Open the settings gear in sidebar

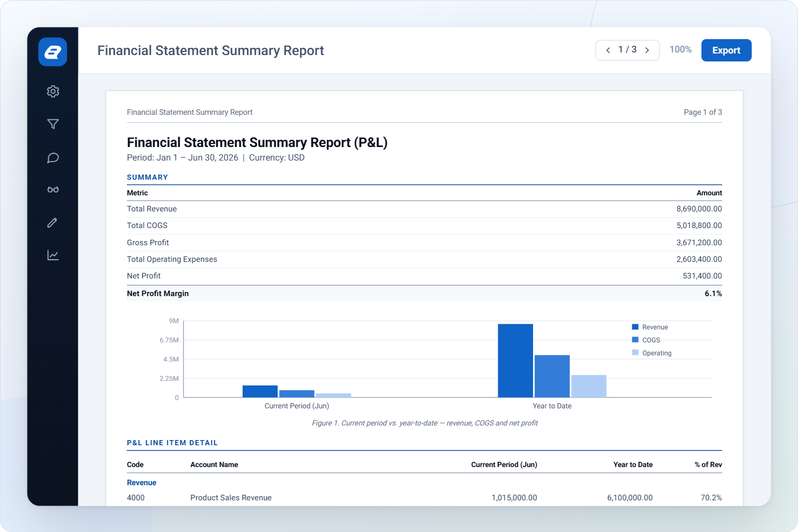pyautogui.click(x=52, y=91)
